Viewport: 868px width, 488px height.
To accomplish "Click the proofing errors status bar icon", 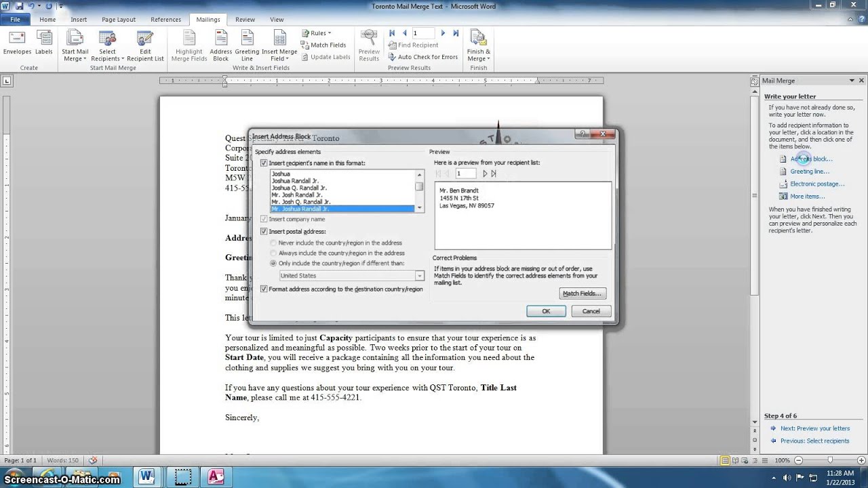I will point(93,460).
